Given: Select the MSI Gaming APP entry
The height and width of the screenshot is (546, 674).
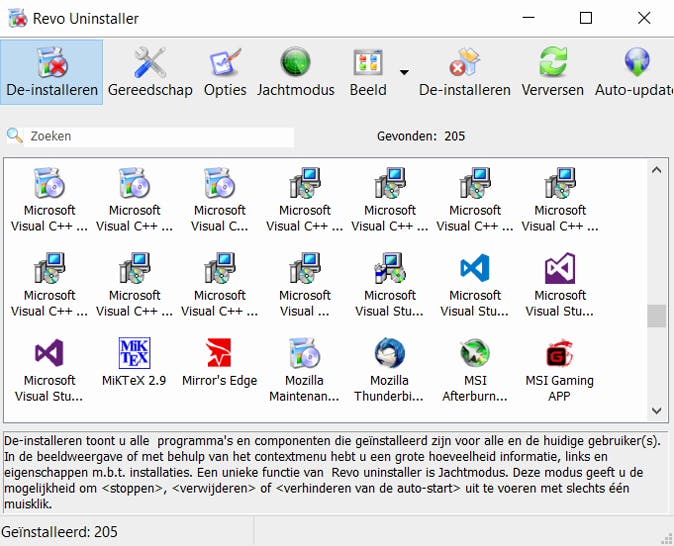Looking at the screenshot, I should tap(560, 370).
